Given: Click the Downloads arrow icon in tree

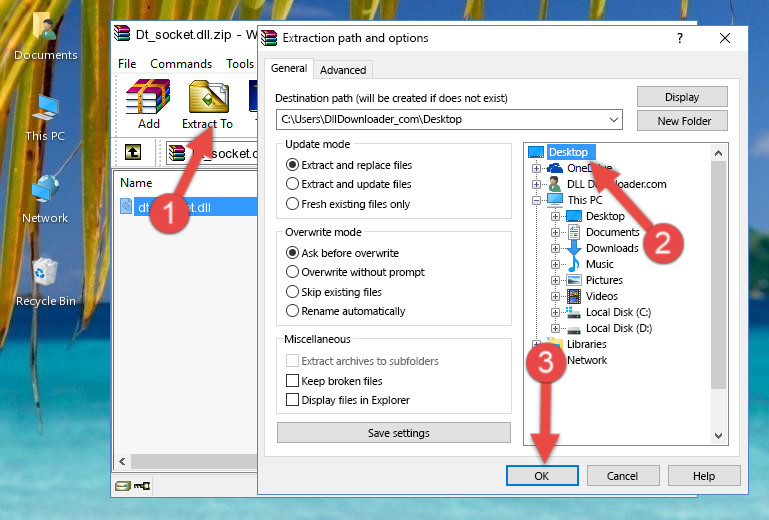Looking at the screenshot, I should coord(574,248).
